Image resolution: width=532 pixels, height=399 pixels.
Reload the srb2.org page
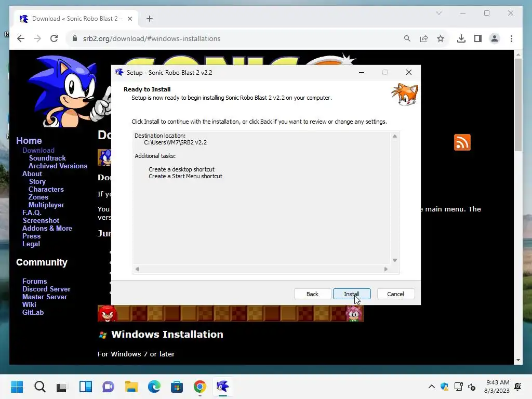click(54, 38)
